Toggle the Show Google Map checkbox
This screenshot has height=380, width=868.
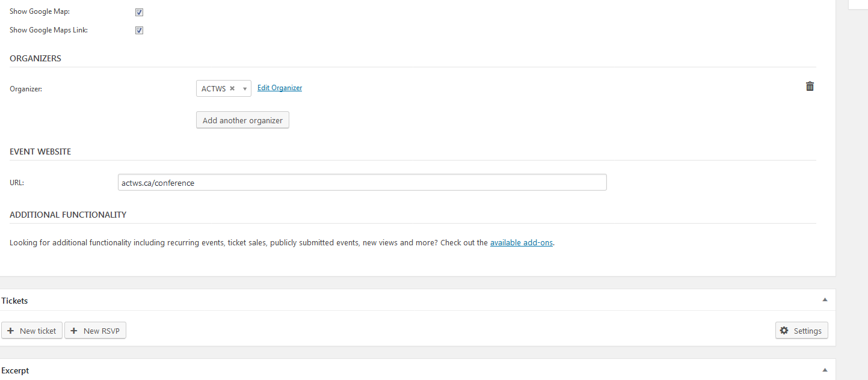139,12
